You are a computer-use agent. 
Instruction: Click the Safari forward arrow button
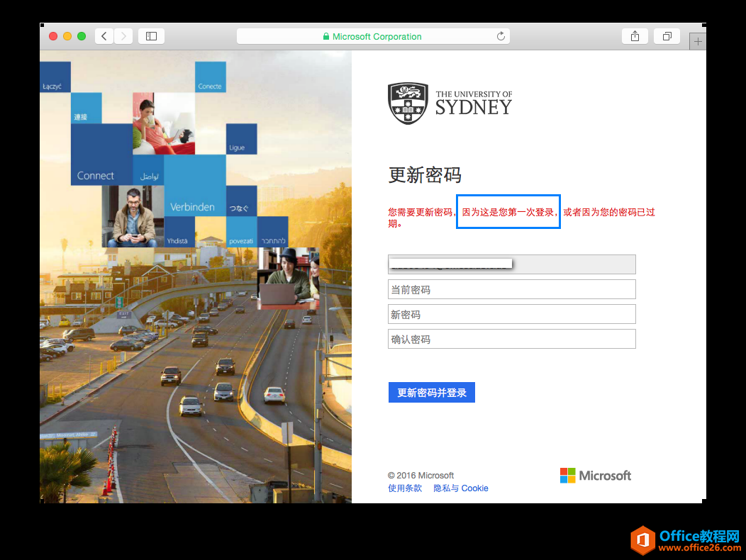[123, 36]
